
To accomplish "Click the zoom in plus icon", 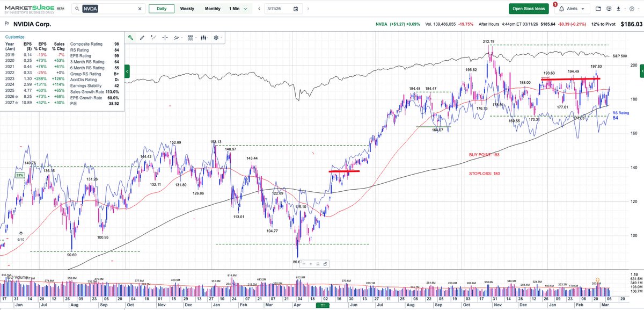I will point(311,264).
